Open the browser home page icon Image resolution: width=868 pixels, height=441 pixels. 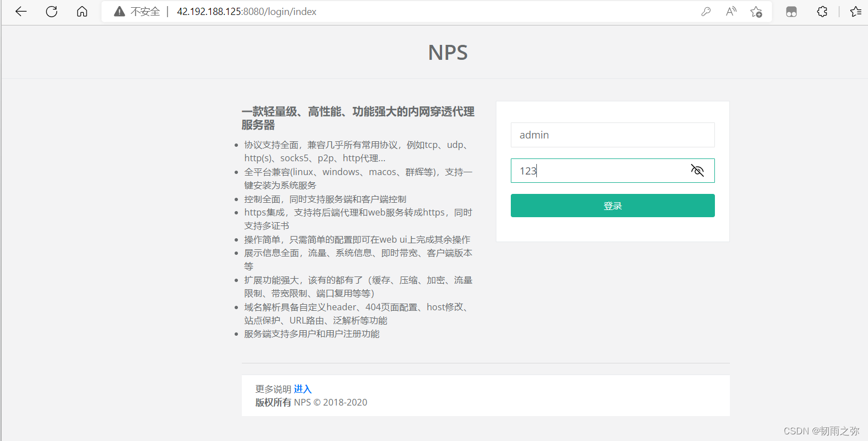[82, 12]
